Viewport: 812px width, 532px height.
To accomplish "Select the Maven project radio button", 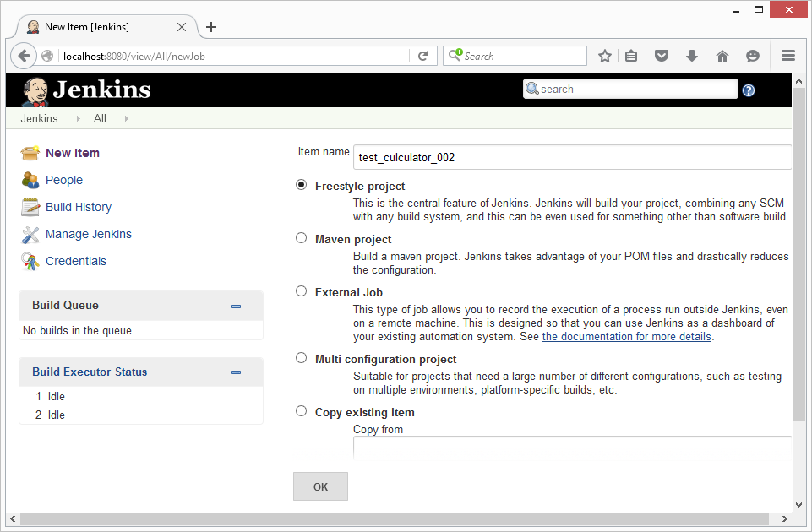I will pos(301,238).
